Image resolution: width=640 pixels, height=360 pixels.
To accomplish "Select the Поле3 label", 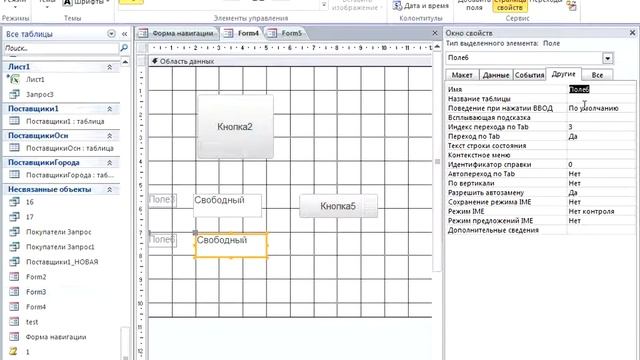I will click(x=162, y=200).
